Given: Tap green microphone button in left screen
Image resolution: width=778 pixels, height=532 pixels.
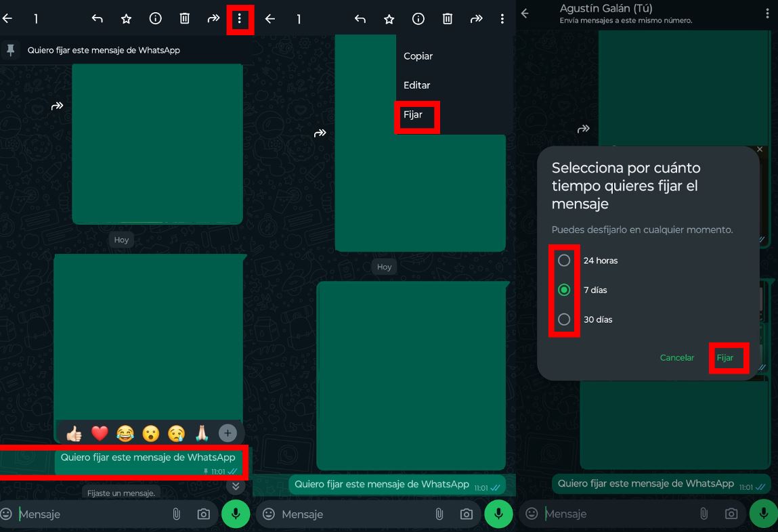Looking at the screenshot, I should (236, 514).
